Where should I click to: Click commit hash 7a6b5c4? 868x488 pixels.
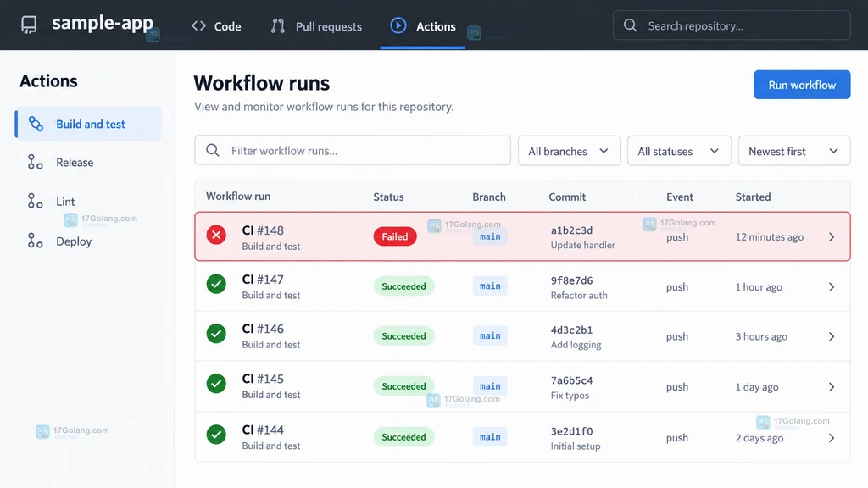[571, 380]
